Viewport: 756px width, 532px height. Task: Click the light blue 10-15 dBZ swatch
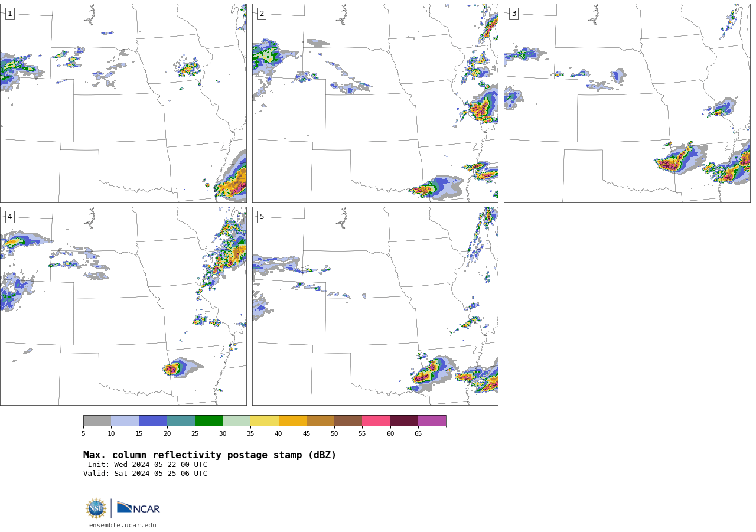click(x=125, y=421)
